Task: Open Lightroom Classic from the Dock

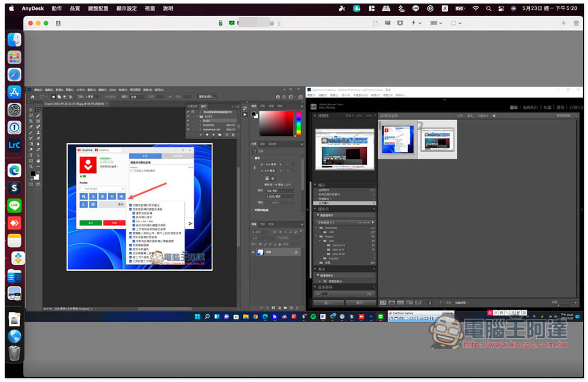Action: click(15, 145)
